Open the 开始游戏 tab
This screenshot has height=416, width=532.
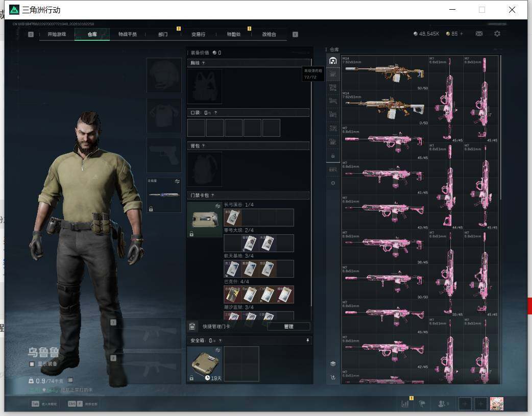coord(57,34)
